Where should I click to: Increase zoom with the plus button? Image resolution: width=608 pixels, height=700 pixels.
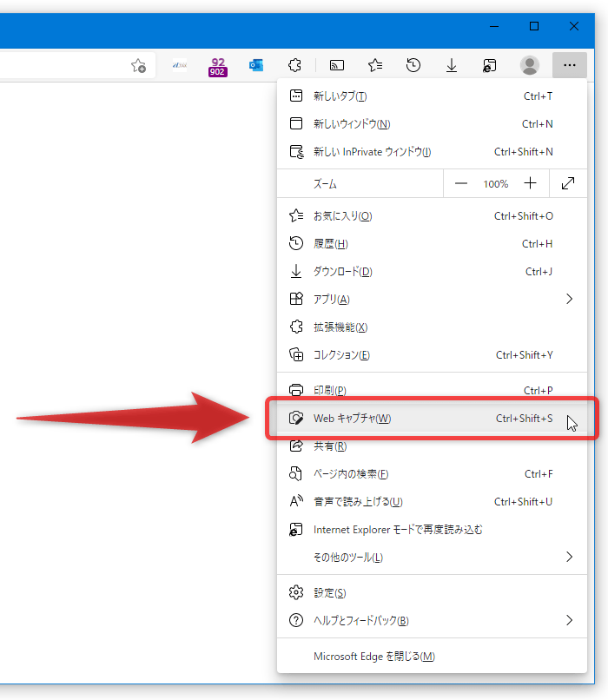531,183
